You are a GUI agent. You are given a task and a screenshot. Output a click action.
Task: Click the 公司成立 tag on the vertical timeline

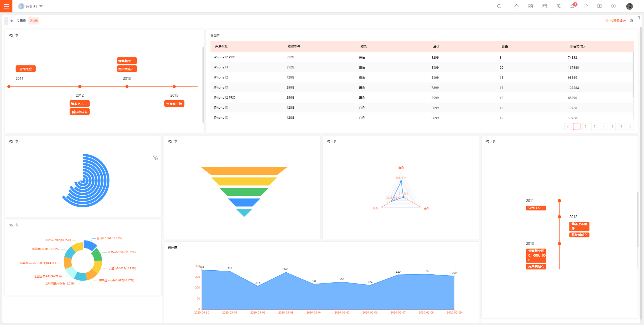[x=536, y=208]
